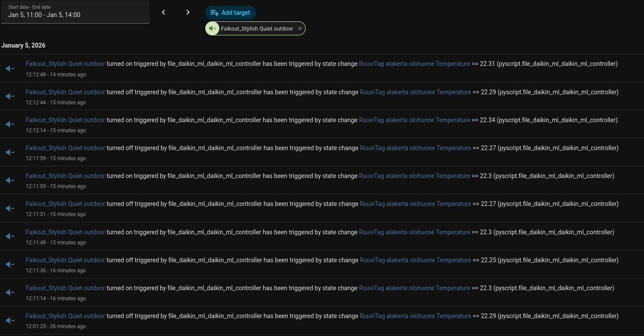
Task: Click the "== 22.34" temperature value
Action: pos(484,120)
